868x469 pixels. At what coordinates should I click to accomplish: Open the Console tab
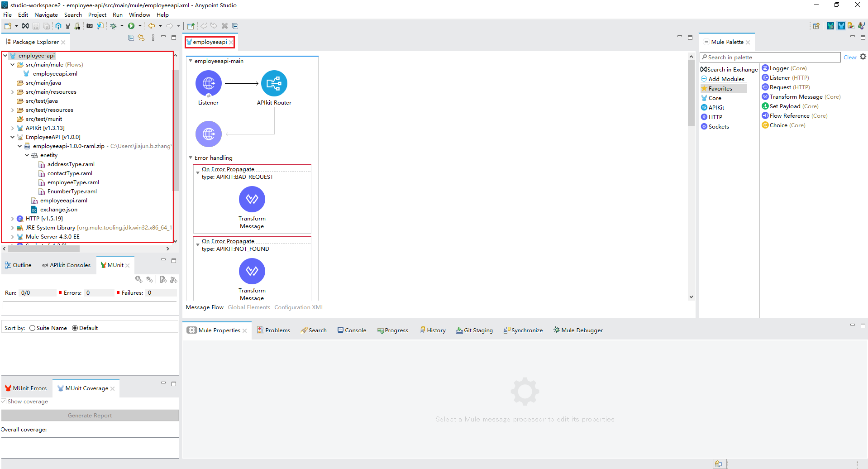[x=352, y=330]
